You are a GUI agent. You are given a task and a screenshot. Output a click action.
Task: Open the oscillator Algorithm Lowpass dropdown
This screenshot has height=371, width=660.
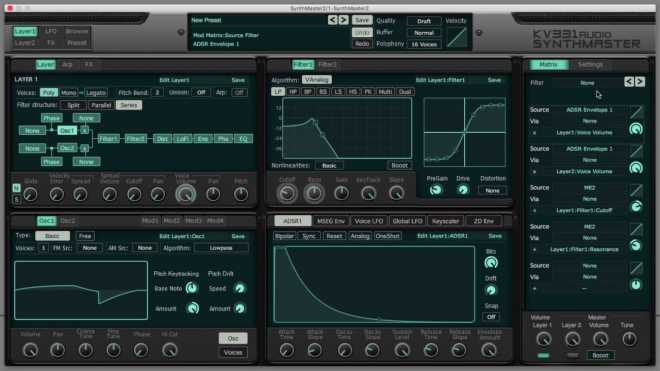click(221, 248)
